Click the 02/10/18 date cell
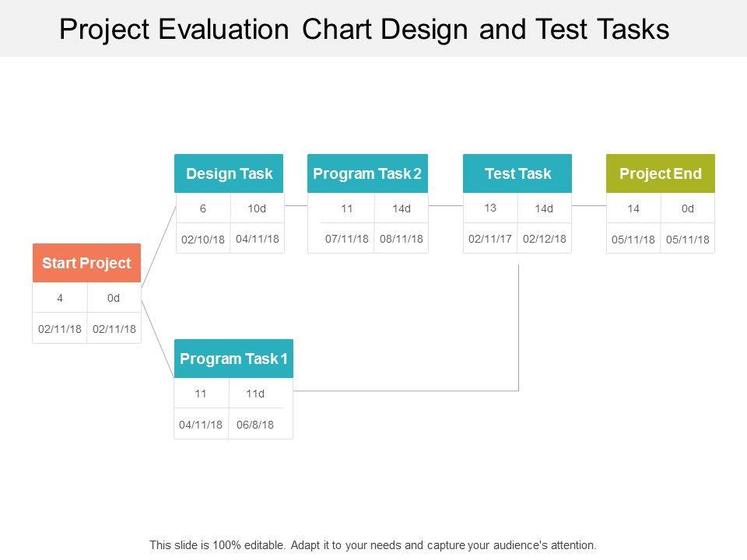The height and width of the screenshot is (560, 747). pos(202,240)
